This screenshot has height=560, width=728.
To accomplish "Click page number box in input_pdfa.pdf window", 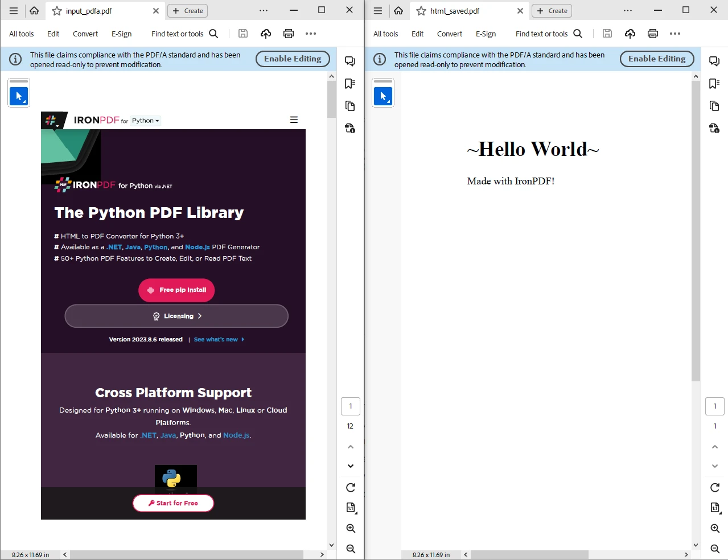I will tap(351, 406).
